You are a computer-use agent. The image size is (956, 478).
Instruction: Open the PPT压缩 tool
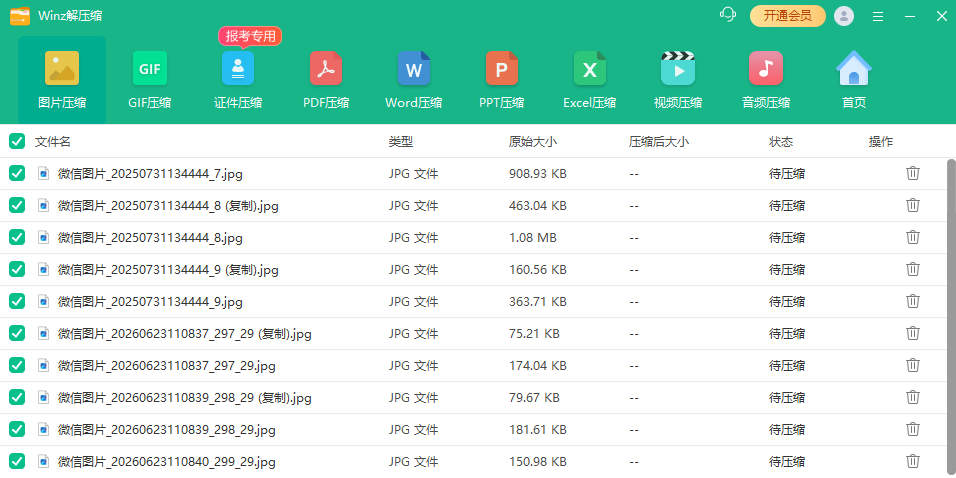pos(502,80)
